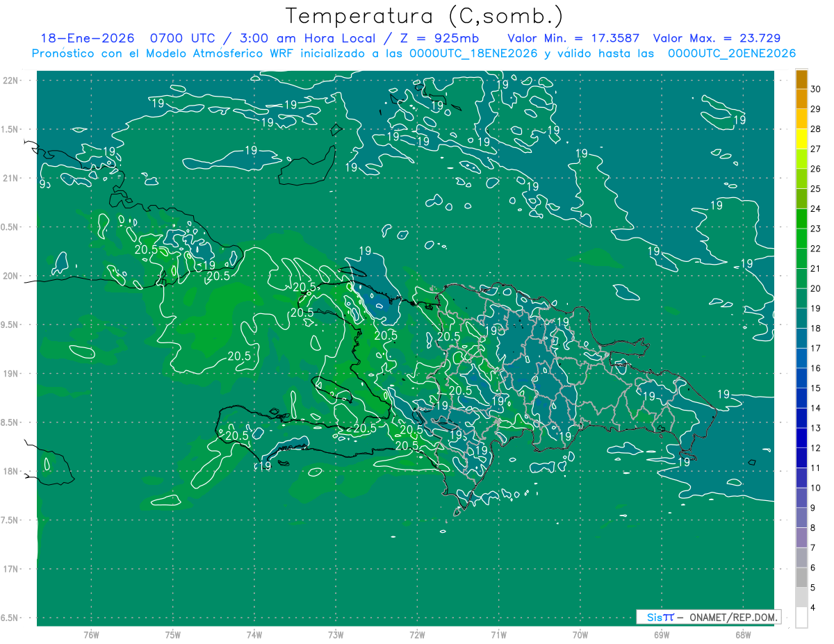Select the legend swatch between 23 and 24
The width and height of the screenshot is (834, 644).
coord(801,218)
